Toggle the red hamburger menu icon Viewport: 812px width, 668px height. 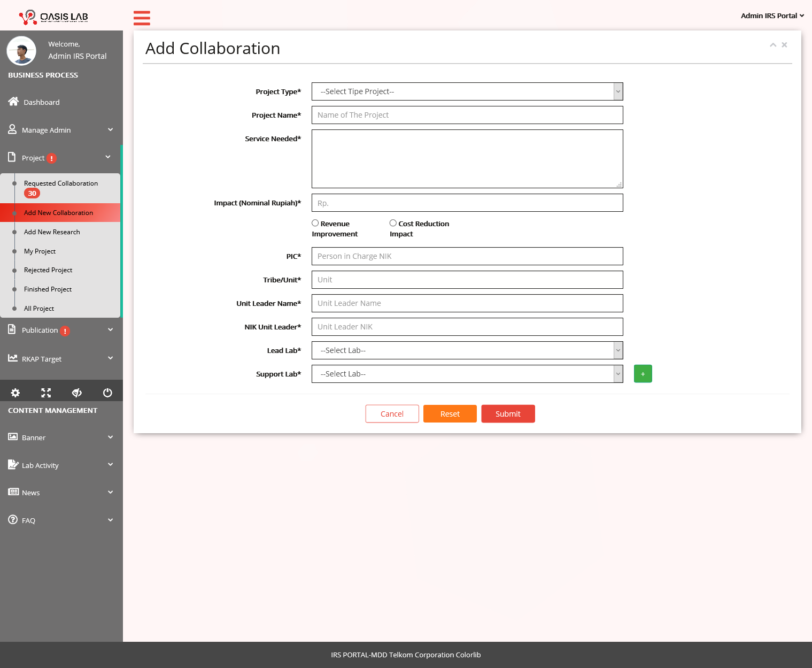(x=142, y=18)
